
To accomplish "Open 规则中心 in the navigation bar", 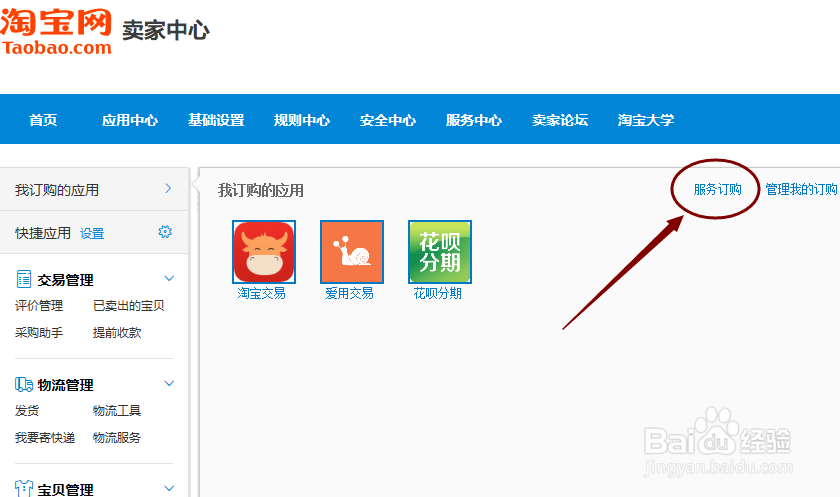I will [x=302, y=120].
